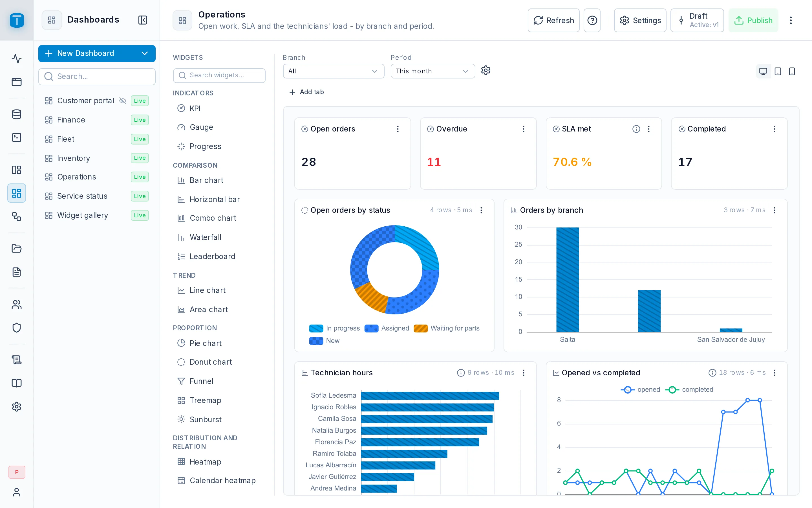Image resolution: width=812 pixels, height=508 pixels.
Task: Open the Finance dashboard
Action: 97,120
